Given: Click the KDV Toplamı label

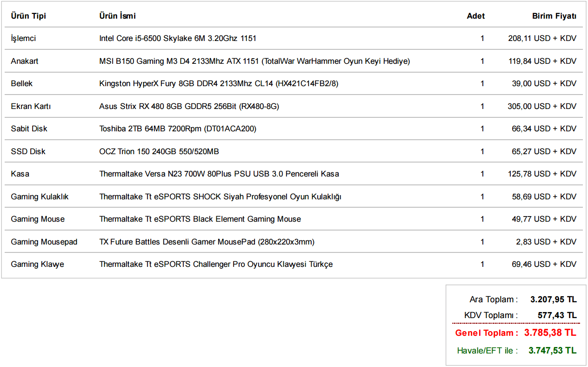Looking at the screenshot, I should [491, 315].
